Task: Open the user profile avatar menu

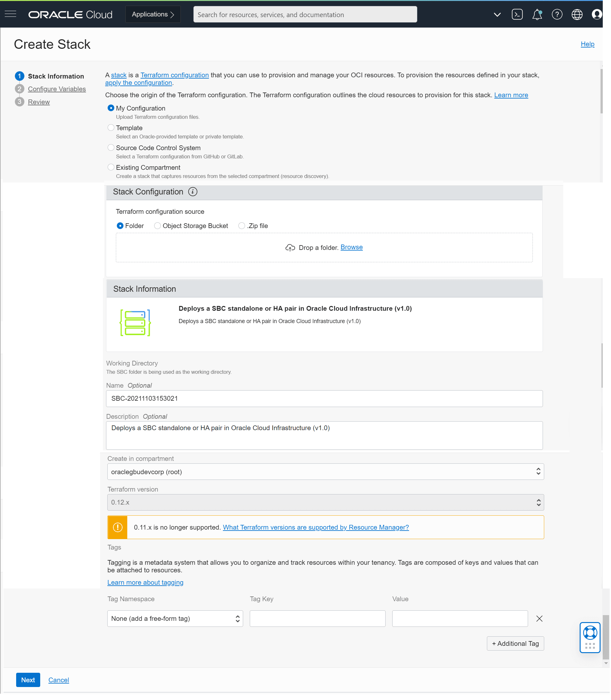Action: 597,14
